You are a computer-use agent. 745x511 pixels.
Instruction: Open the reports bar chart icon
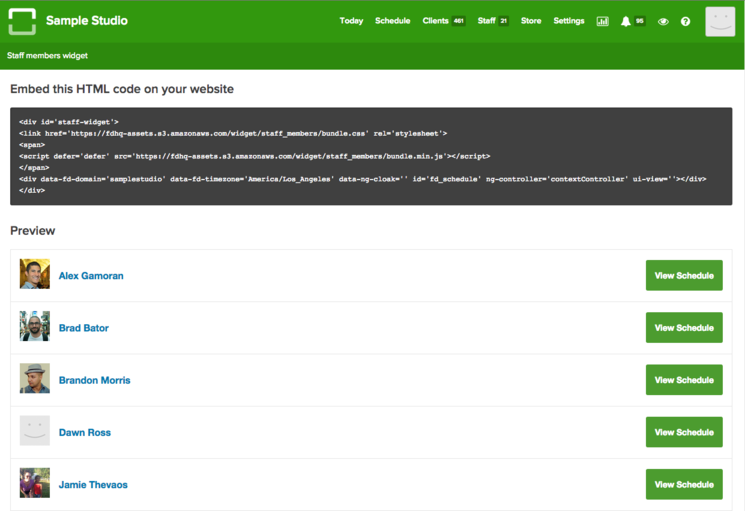pyautogui.click(x=602, y=21)
